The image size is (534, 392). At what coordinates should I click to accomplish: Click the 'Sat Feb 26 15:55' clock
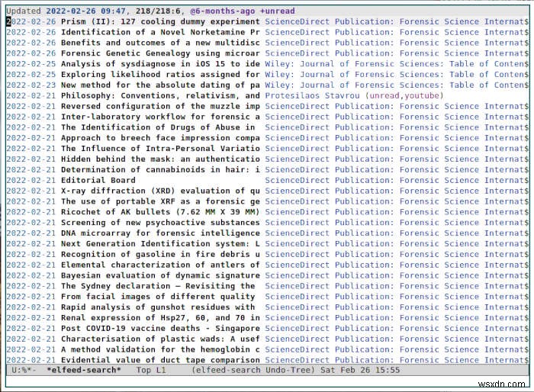pyautogui.click(x=360, y=370)
